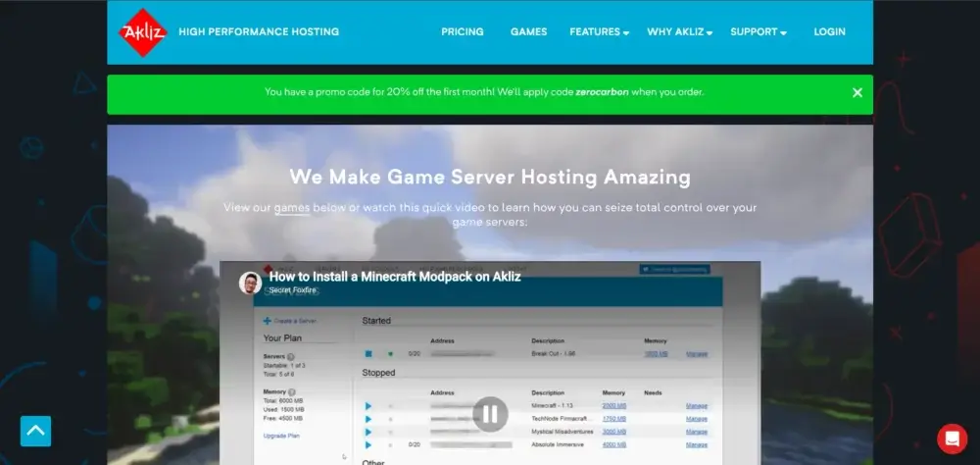Screen dimensions: 980x465
Task: Follow the underlined 'games' link
Action: [x=292, y=208]
